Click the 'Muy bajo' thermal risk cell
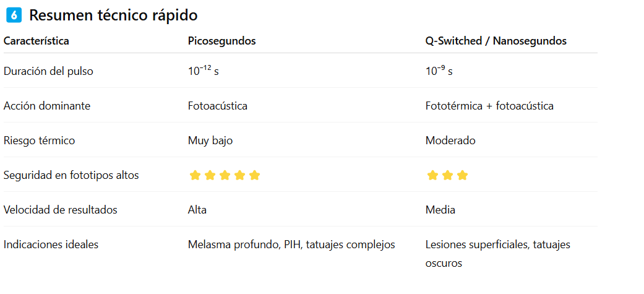The height and width of the screenshot is (294, 644). 210,141
